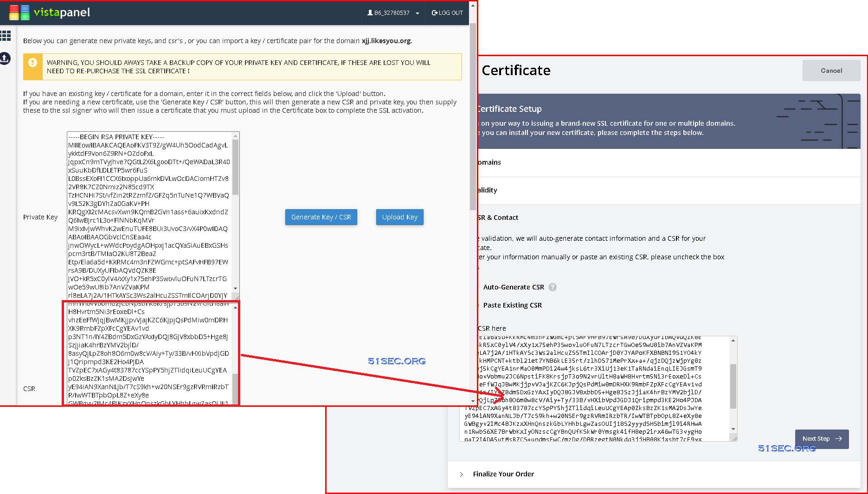
Task: Click the VistaPanel page scrollbar up arrow
Action: [x=473, y=5]
